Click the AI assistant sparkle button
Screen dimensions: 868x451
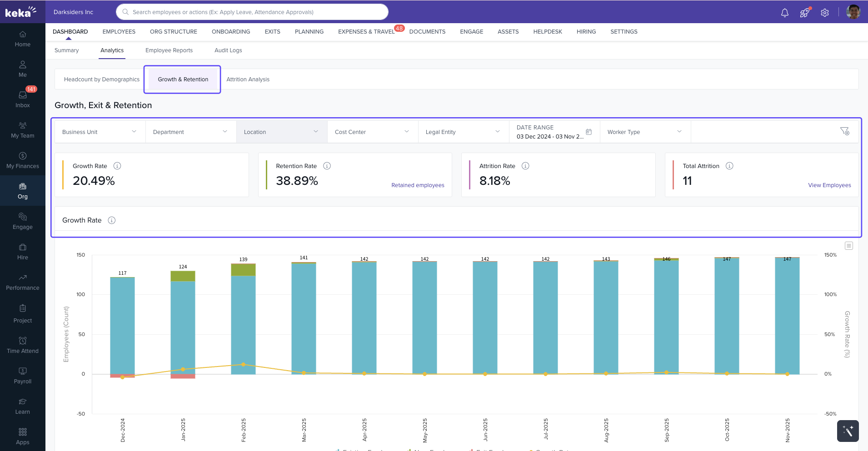848,431
